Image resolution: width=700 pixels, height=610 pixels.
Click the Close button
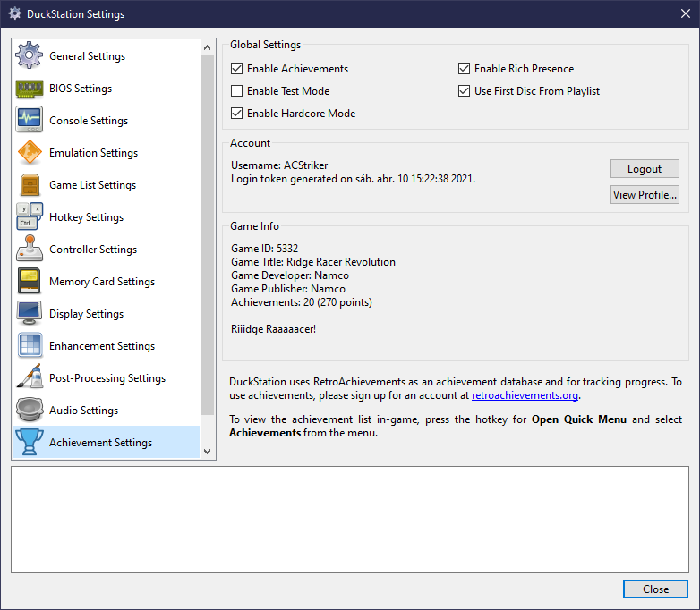(655, 589)
